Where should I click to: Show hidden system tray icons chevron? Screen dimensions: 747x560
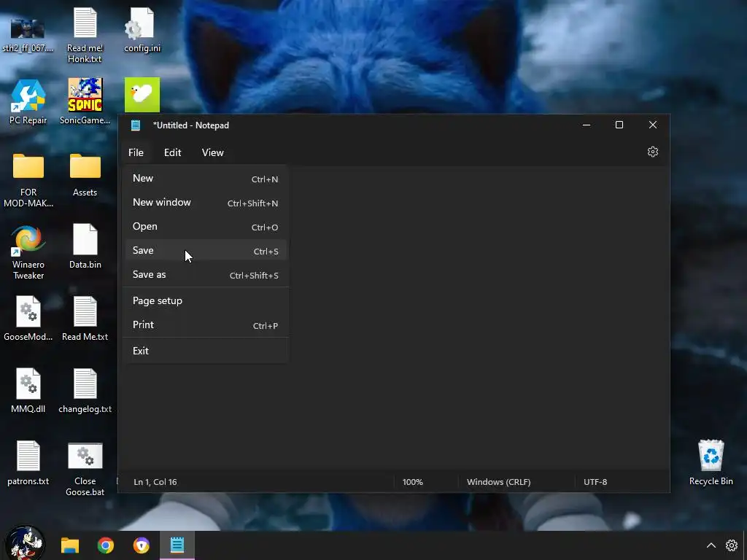pos(711,545)
